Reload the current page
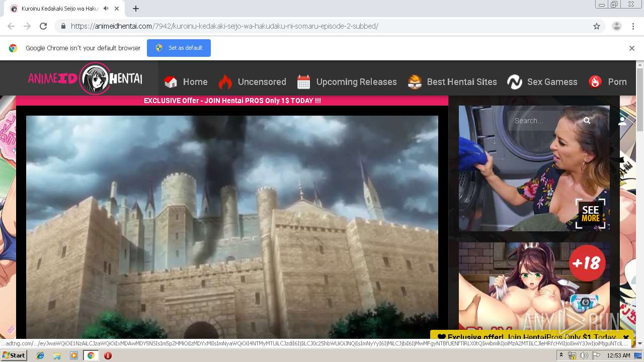Image resolution: width=644 pixels, height=362 pixels. (43, 26)
